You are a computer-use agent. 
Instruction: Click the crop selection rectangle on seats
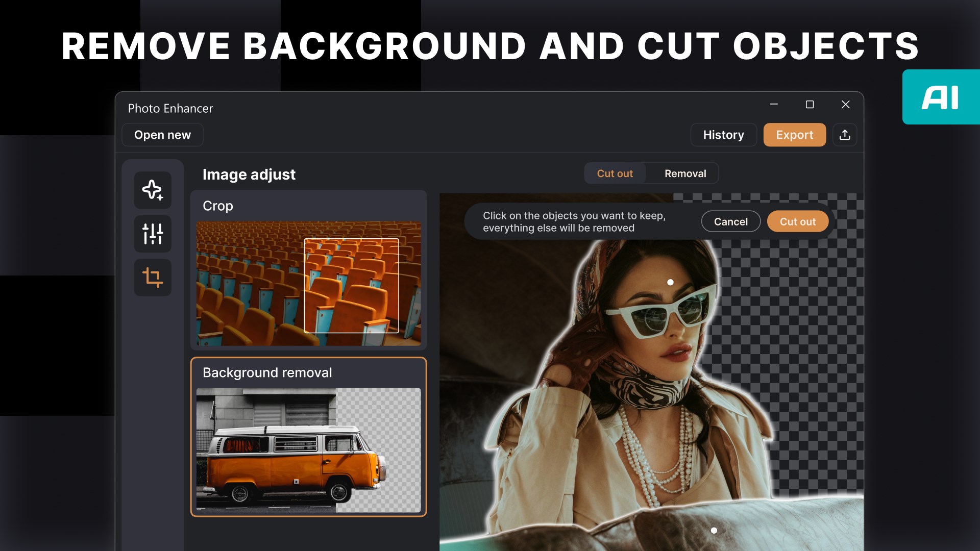pos(351,286)
